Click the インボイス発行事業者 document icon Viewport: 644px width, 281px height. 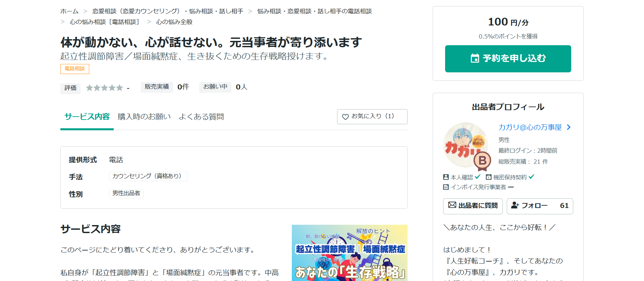click(x=446, y=187)
